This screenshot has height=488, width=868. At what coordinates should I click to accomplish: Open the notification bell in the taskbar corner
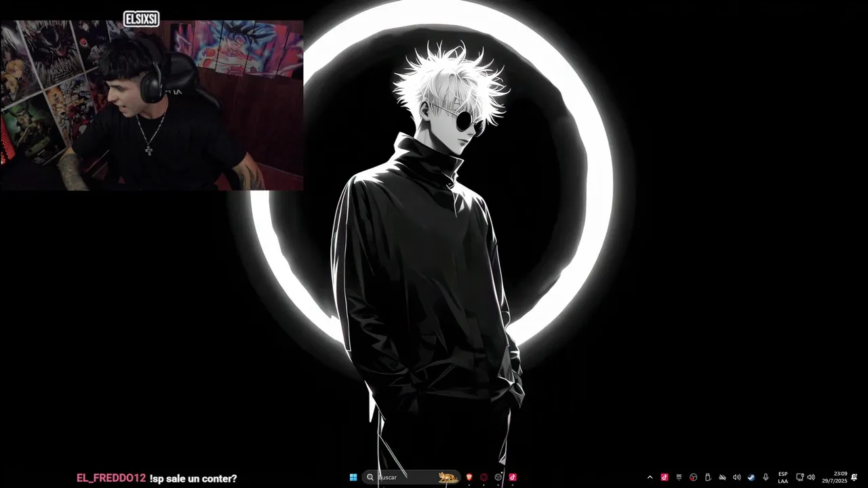(854, 477)
